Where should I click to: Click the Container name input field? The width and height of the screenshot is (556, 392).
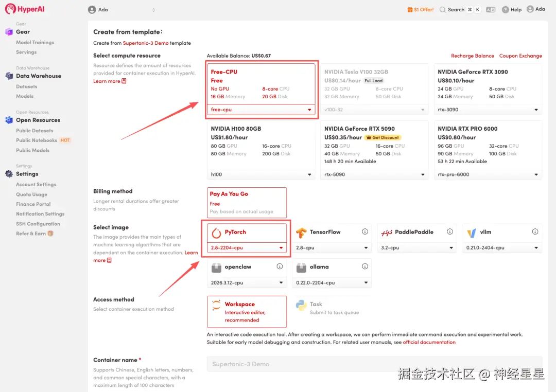(x=374, y=364)
